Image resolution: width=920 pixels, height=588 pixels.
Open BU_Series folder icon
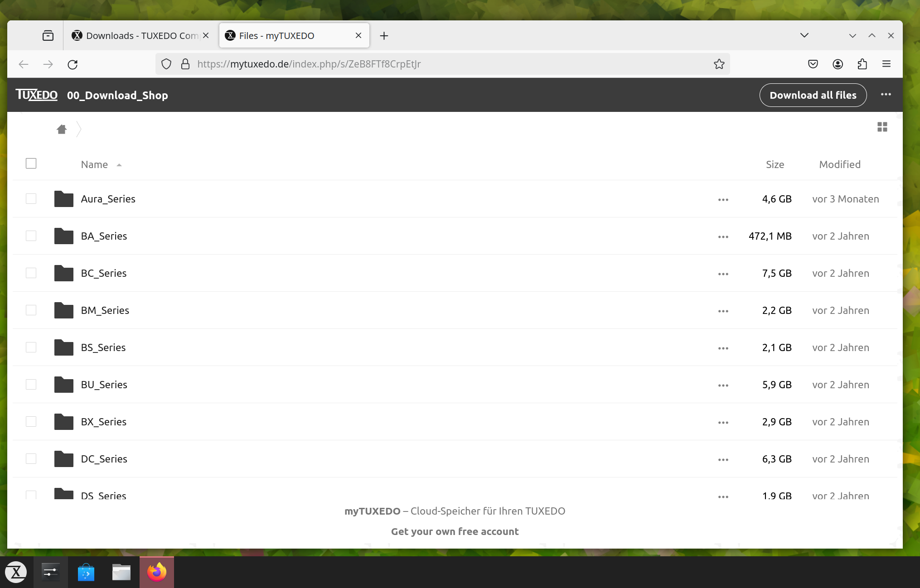click(64, 385)
